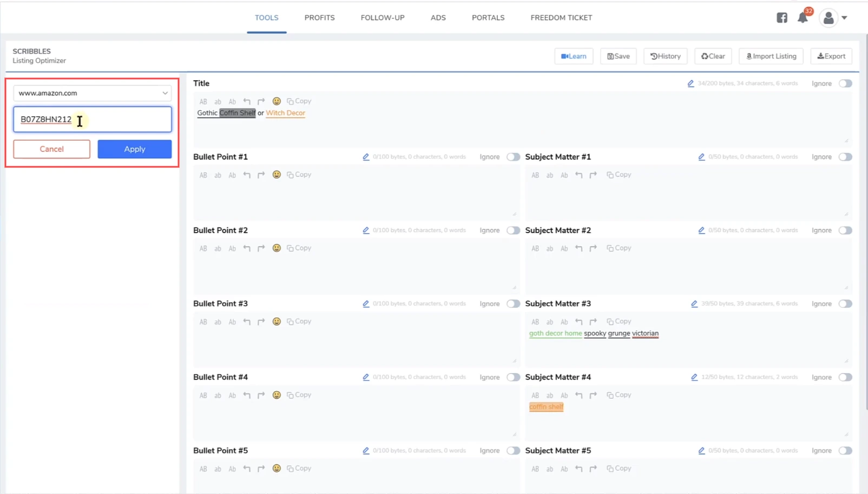Click emoji icon in Bullet Point #4 toolbar

pyautogui.click(x=277, y=395)
